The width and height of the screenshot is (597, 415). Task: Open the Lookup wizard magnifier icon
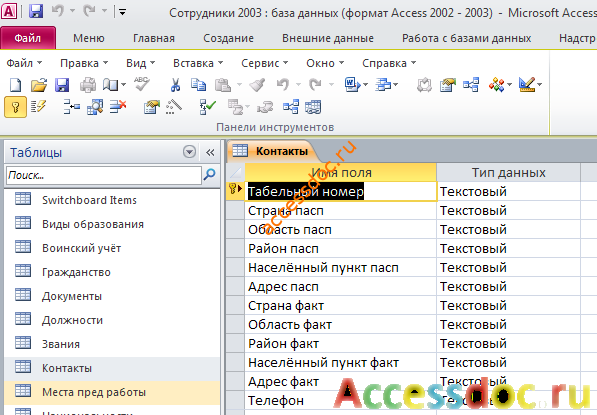click(x=95, y=107)
